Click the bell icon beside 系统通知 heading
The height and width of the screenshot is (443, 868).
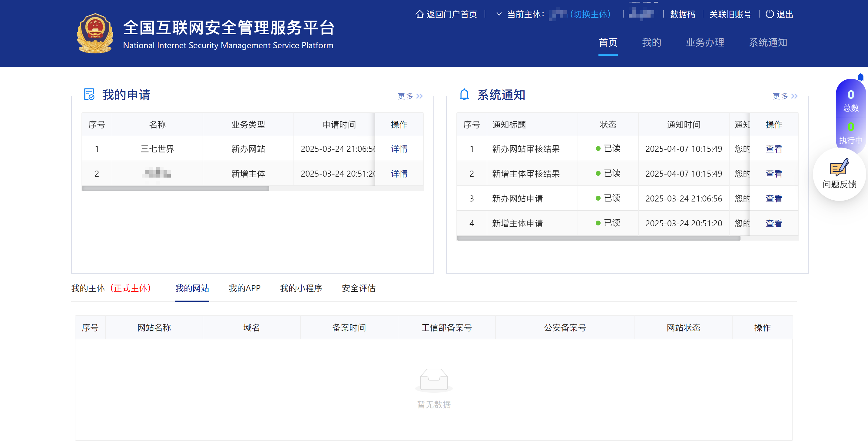[464, 95]
